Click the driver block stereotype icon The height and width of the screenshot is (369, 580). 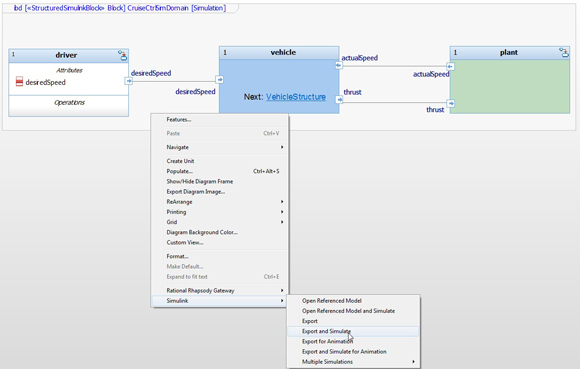pos(122,55)
